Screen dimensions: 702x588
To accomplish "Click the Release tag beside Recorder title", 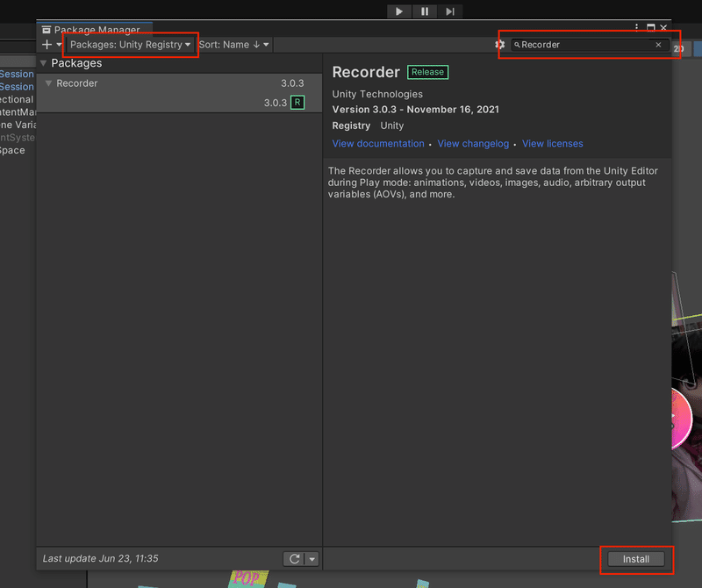I will tap(427, 72).
